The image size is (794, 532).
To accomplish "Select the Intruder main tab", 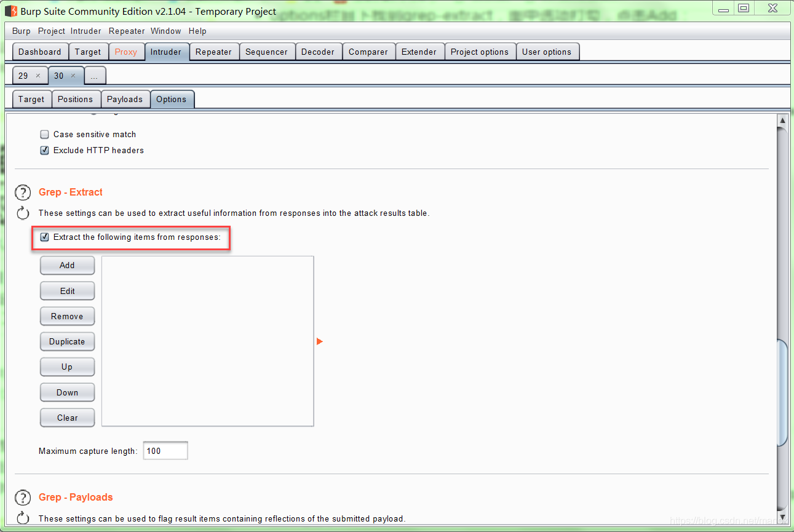I will point(166,52).
